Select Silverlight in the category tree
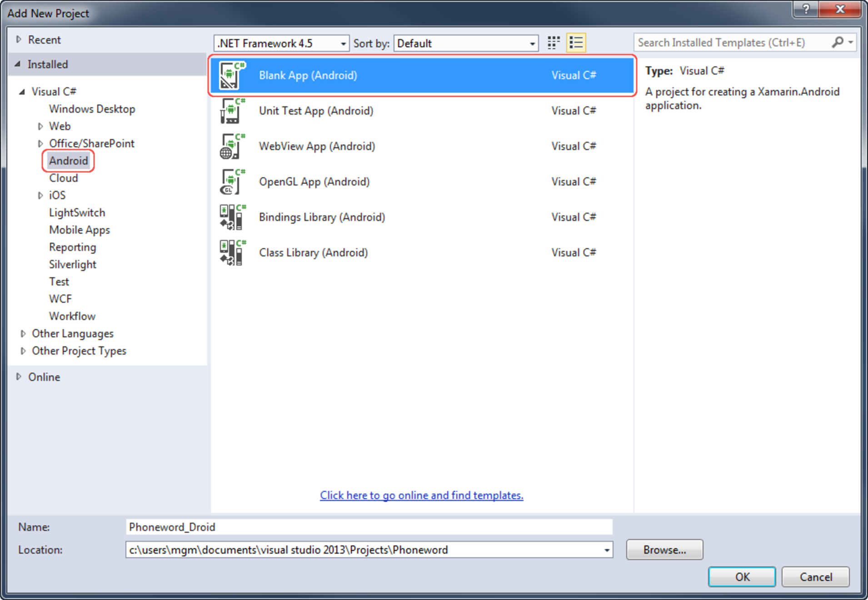The height and width of the screenshot is (600, 868). [73, 265]
